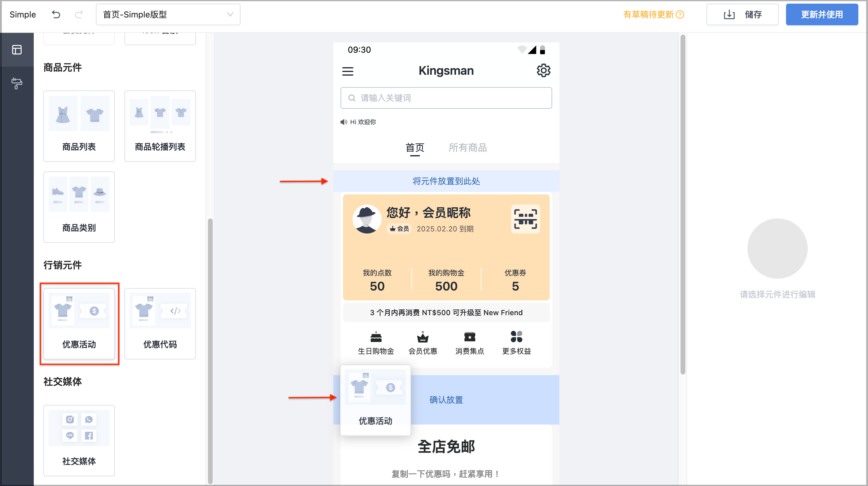Viewport: 868px width, 486px height.
Task: Click the Simple theme name label
Action: 23,14
